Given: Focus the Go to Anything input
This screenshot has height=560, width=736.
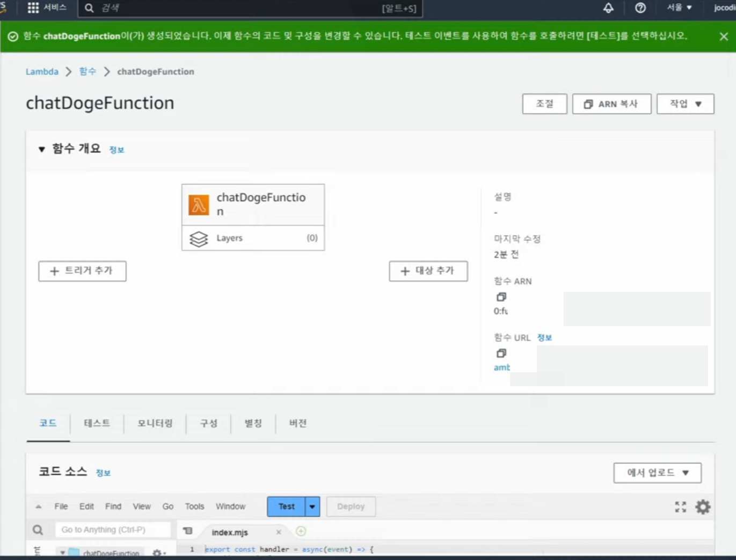Looking at the screenshot, I should (x=113, y=530).
